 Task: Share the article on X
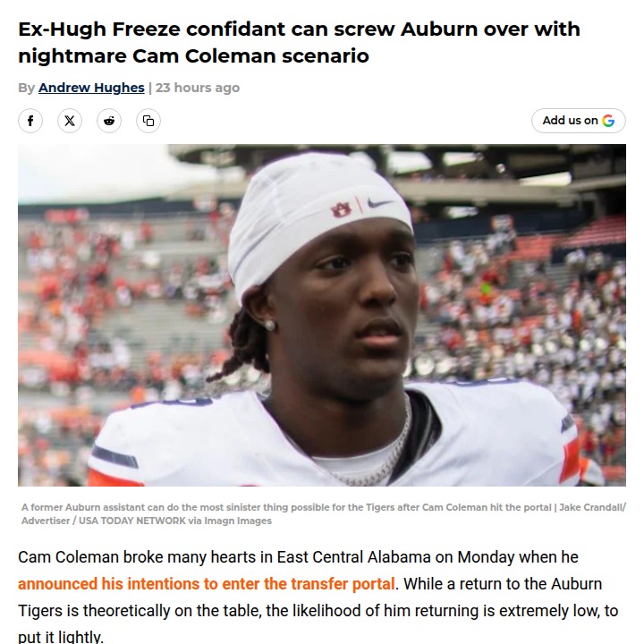pos(70,121)
